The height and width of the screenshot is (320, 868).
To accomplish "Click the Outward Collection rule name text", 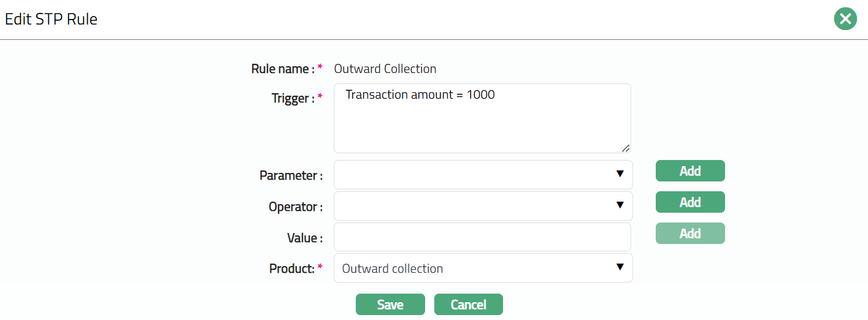I will click(x=385, y=69).
